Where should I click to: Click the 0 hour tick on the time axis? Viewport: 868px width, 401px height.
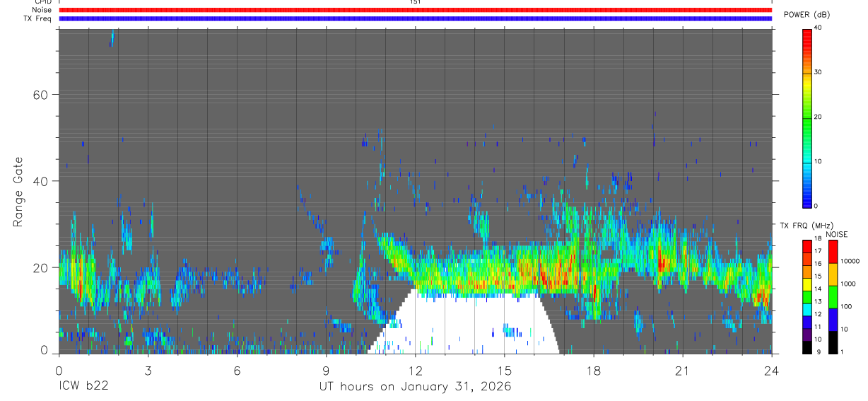pos(59,370)
